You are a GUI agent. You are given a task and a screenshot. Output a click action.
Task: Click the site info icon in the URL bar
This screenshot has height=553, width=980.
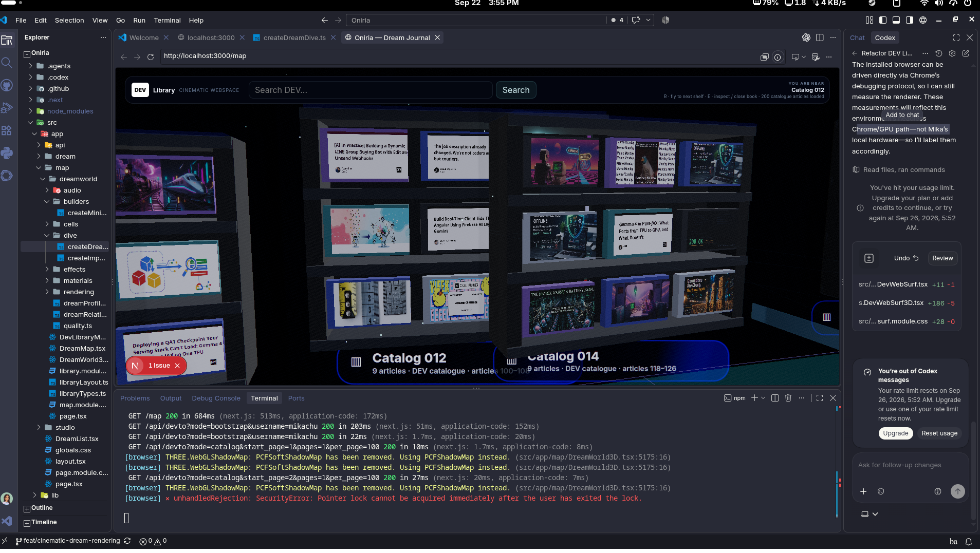778,57
